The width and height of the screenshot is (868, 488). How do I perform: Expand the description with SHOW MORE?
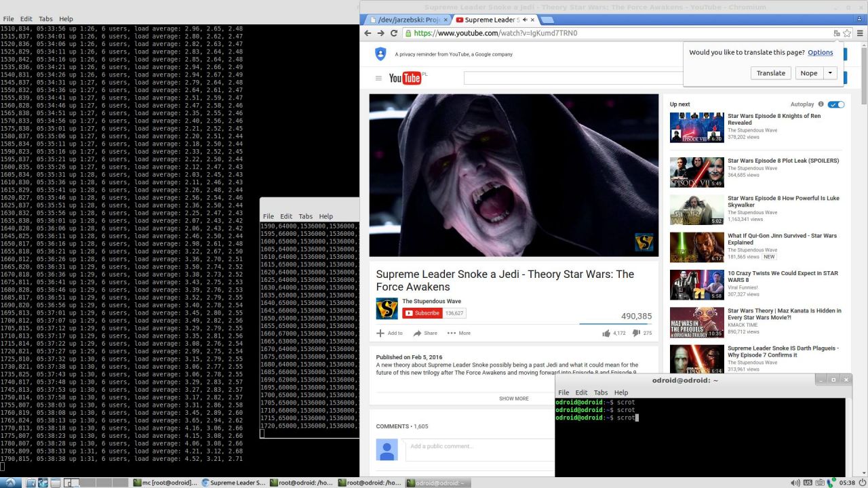[x=513, y=399]
